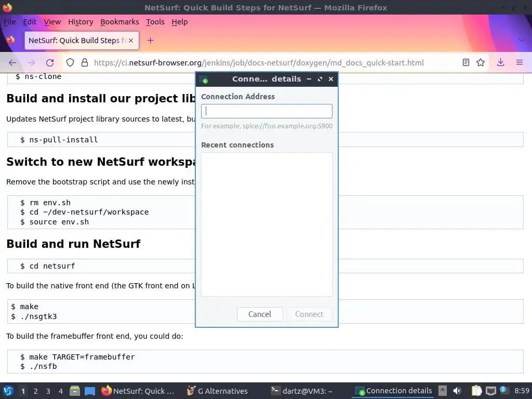Open the volume speaker tray icon
Screen dimensions: 532x399
pos(457,391)
